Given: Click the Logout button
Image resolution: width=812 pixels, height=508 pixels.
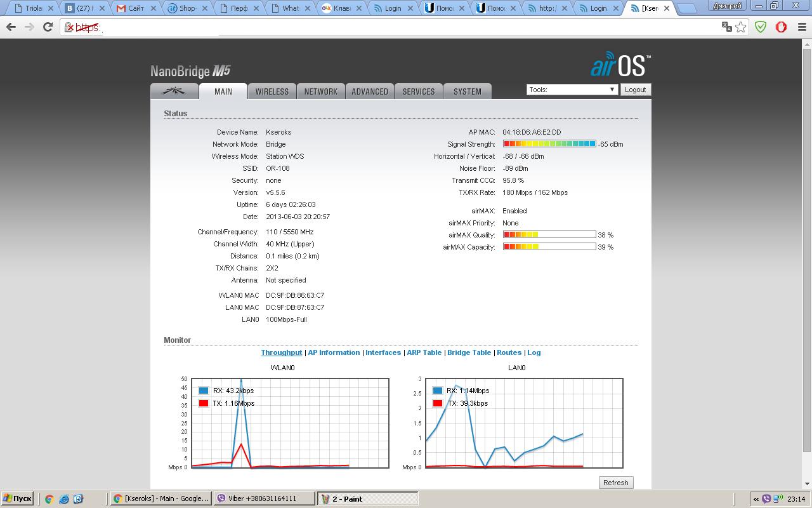Looking at the screenshot, I should click(x=635, y=90).
